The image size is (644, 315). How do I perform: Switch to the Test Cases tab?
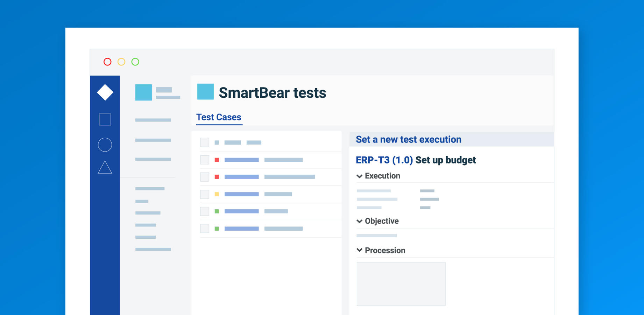219,117
